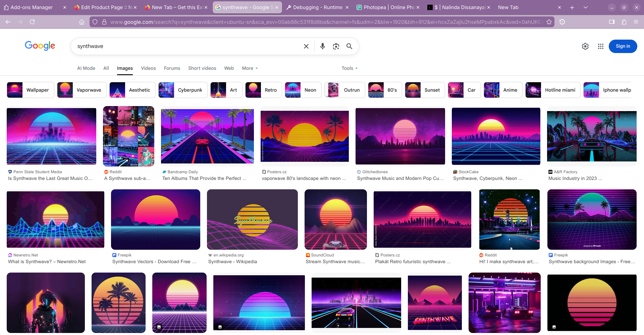Open 'Music Industry in 2023' A&R Factory link
644x335 pixels.
pos(575,178)
